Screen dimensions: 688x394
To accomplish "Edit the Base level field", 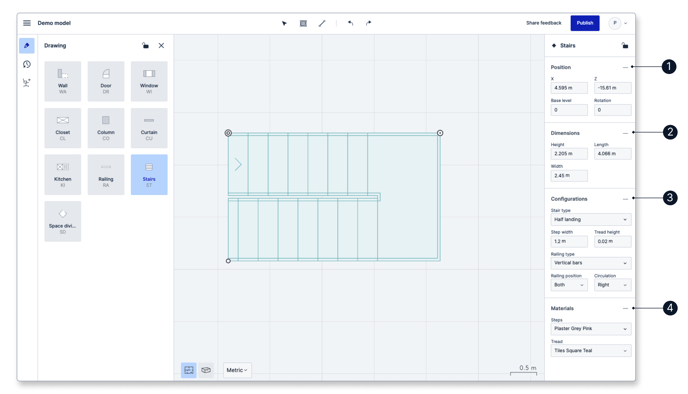I will click(x=569, y=110).
